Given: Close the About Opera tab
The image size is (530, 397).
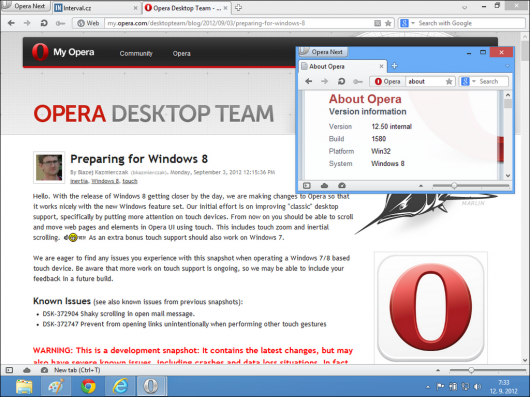Looking at the screenshot, I should (x=381, y=66).
